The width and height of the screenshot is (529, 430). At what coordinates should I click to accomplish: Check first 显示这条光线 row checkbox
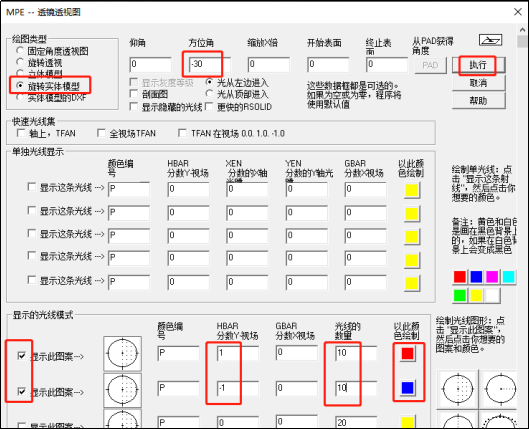click(32, 187)
